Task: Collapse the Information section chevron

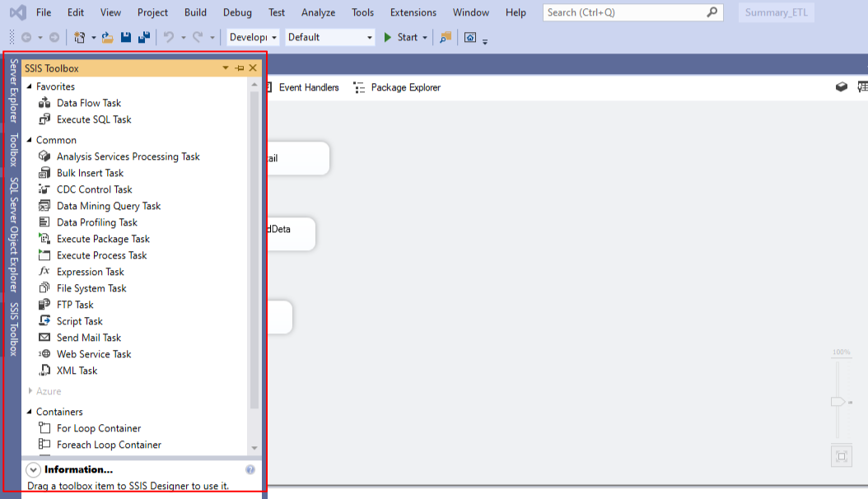Action: [x=33, y=469]
